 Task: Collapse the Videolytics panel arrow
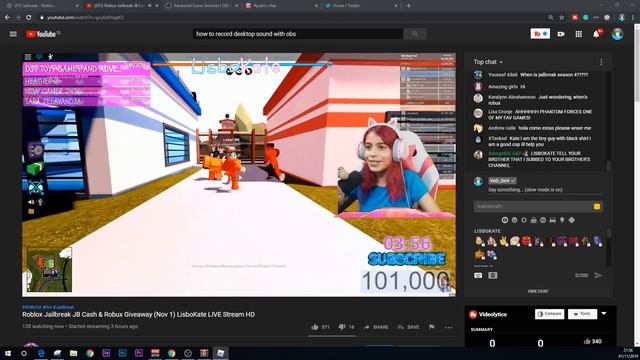[x=604, y=314]
